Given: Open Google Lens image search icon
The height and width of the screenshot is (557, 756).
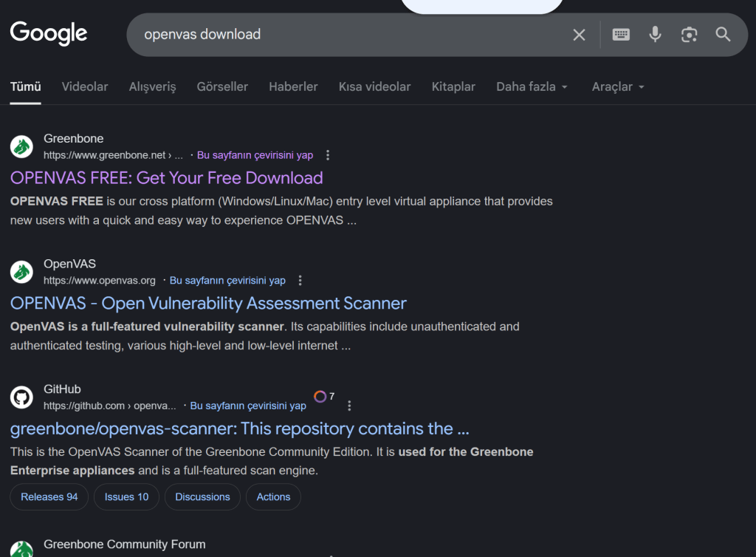Looking at the screenshot, I should (x=689, y=35).
